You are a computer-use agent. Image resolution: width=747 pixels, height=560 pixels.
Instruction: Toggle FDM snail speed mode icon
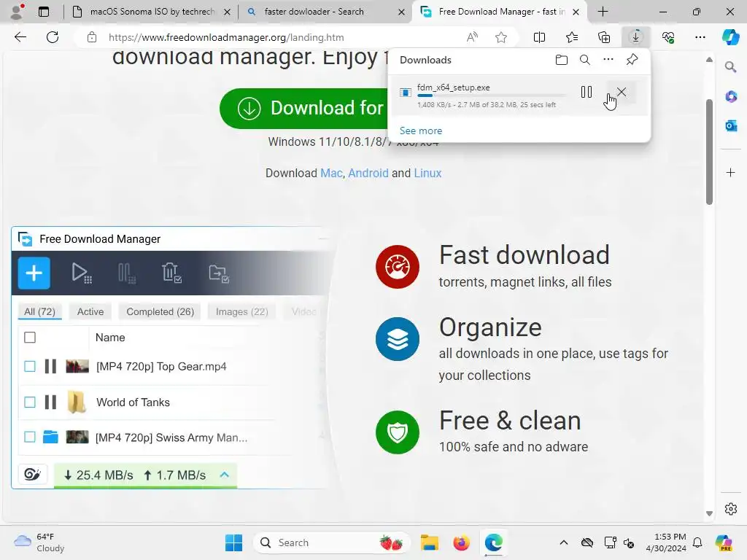(32, 474)
